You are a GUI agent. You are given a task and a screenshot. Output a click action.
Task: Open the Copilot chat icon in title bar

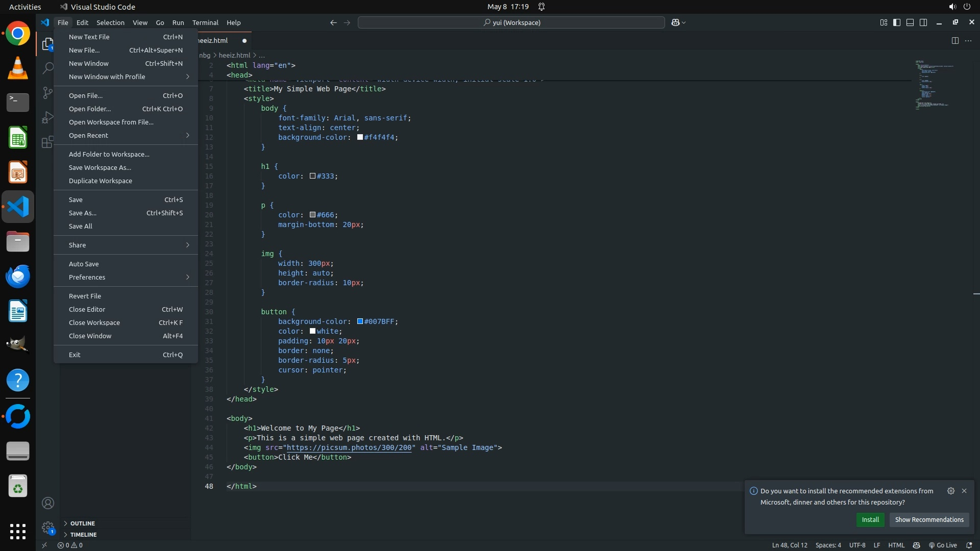[x=675, y=22]
